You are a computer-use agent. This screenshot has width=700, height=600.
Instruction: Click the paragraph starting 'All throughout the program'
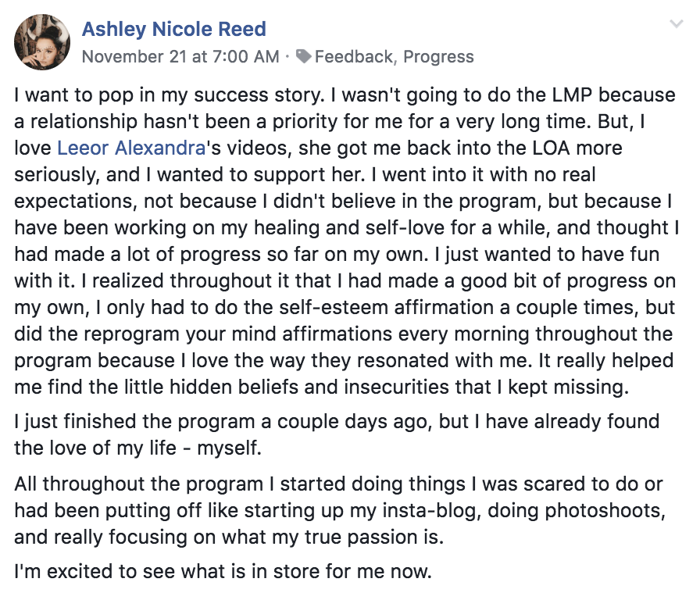[339, 510]
